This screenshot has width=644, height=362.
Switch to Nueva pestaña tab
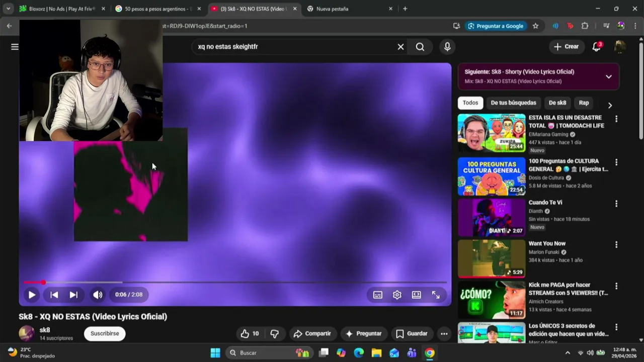(x=350, y=9)
